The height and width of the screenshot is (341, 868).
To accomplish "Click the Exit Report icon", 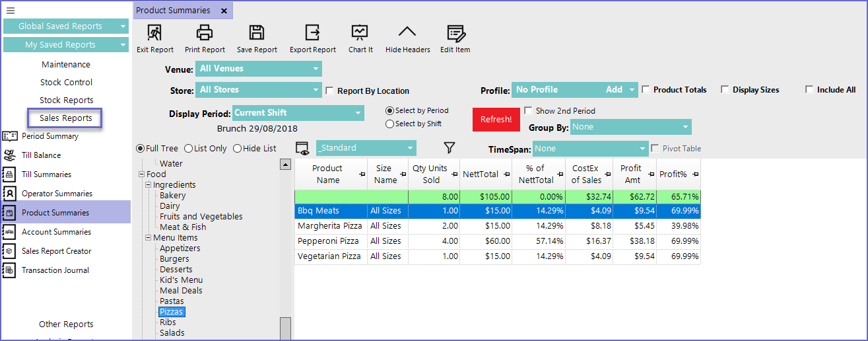I will tap(154, 33).
